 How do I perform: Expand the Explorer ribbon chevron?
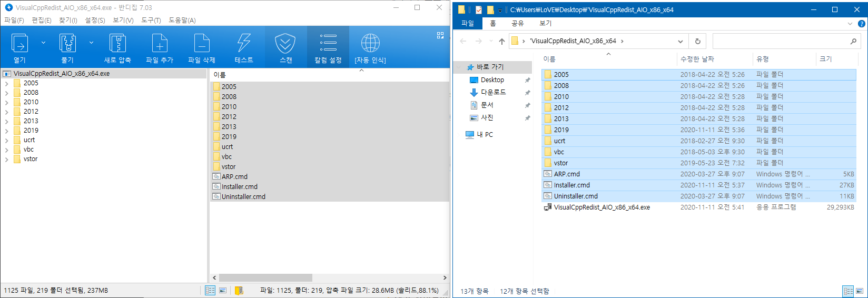click(850, 24)
